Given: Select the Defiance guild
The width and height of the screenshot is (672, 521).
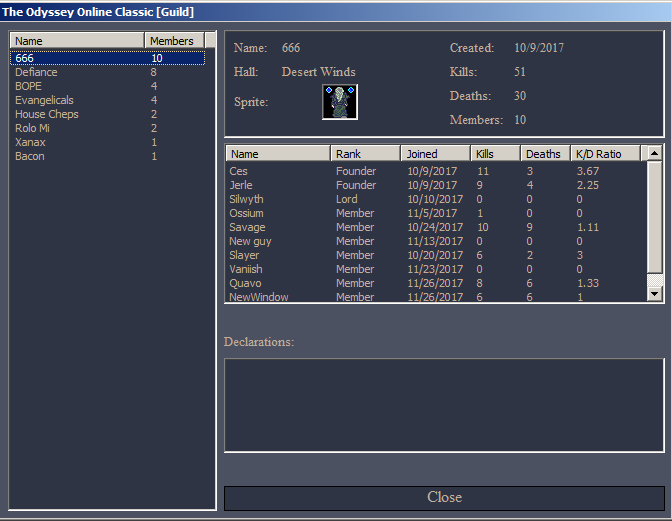Looking at the screenshot, I should pos(36,73).
